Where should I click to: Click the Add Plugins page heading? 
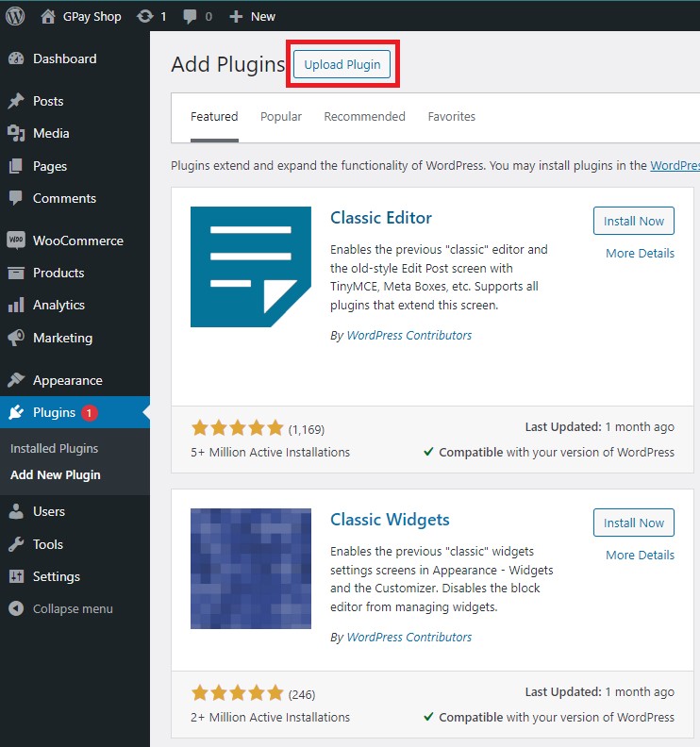point(227,64)
